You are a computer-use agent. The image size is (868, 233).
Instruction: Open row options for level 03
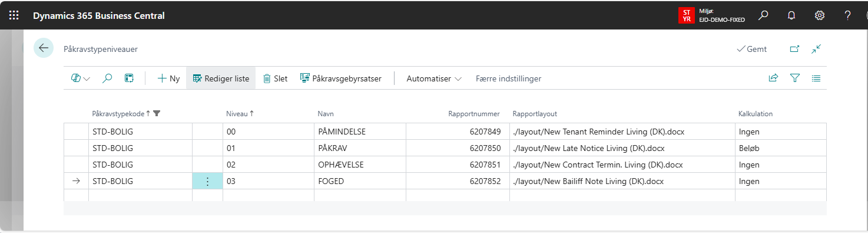(x=207, y=181)
